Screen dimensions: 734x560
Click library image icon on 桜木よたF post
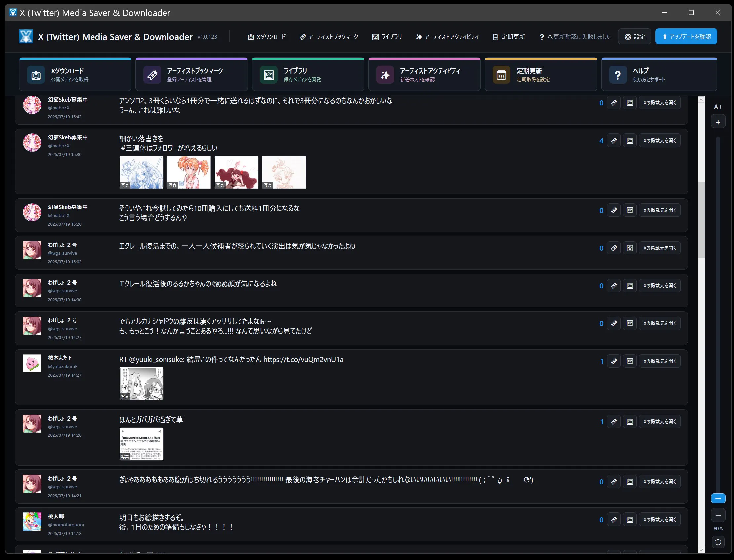630,361
